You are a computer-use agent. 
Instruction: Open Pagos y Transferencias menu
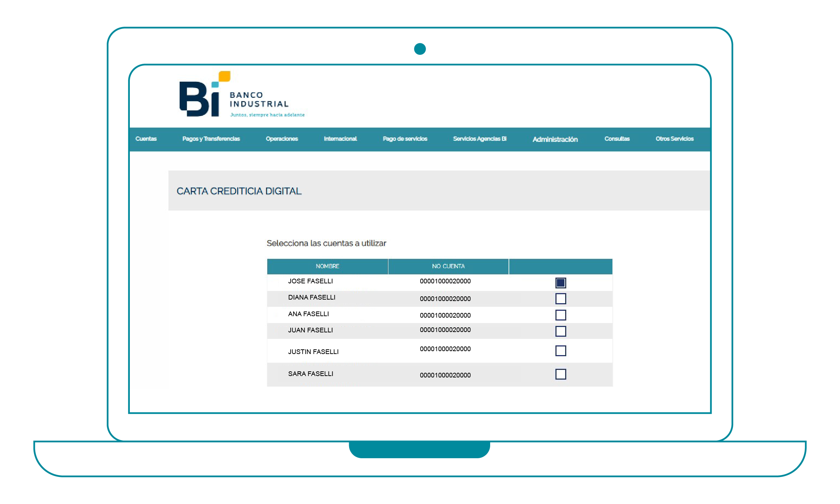coord(211,139)
